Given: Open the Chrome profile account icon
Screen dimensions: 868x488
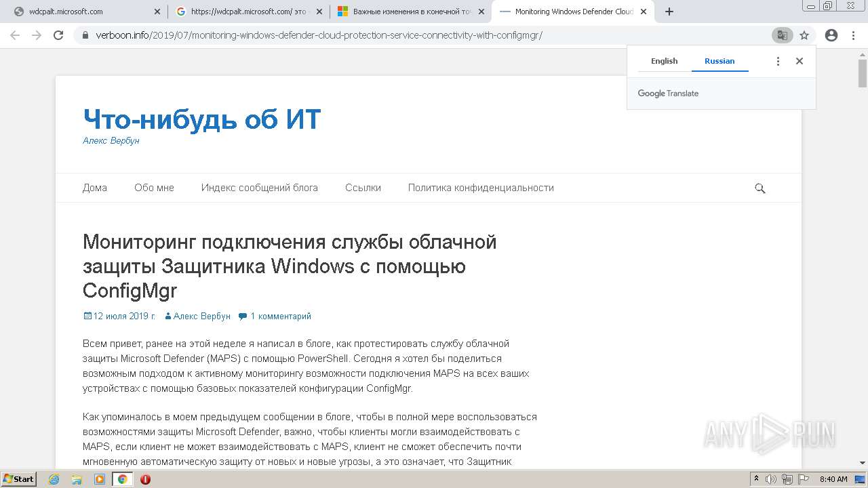Looking at the screenshot, I should [x=831, y=35].
